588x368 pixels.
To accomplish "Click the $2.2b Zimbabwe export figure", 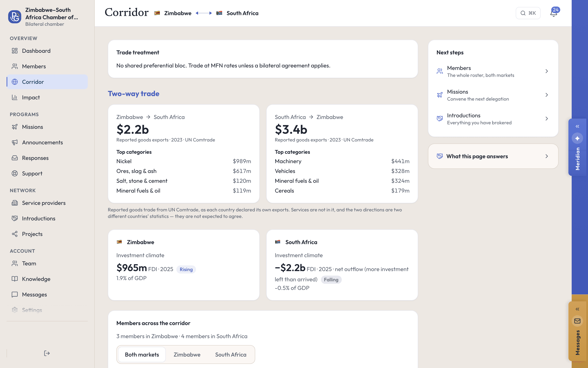I will (133, 129).
